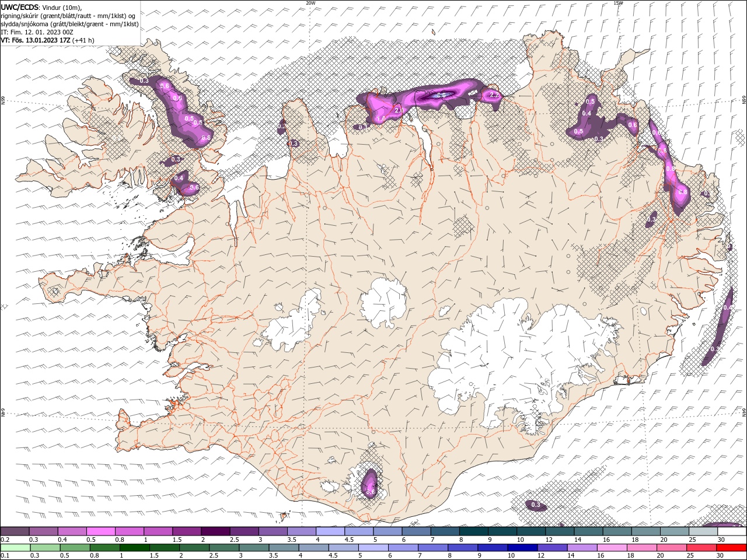Select the bright red above-30 rain swatch

click(x=731, y=548)
